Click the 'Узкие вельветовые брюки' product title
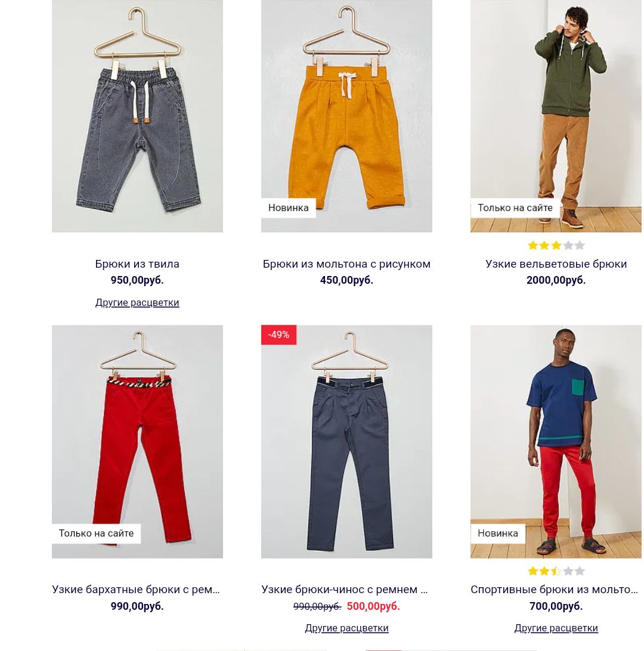The image size is (644, 651). tap(556, 264)
